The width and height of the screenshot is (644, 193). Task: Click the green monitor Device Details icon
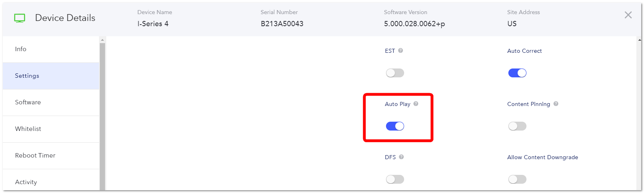pyautogui.click(x=19, y=18)
